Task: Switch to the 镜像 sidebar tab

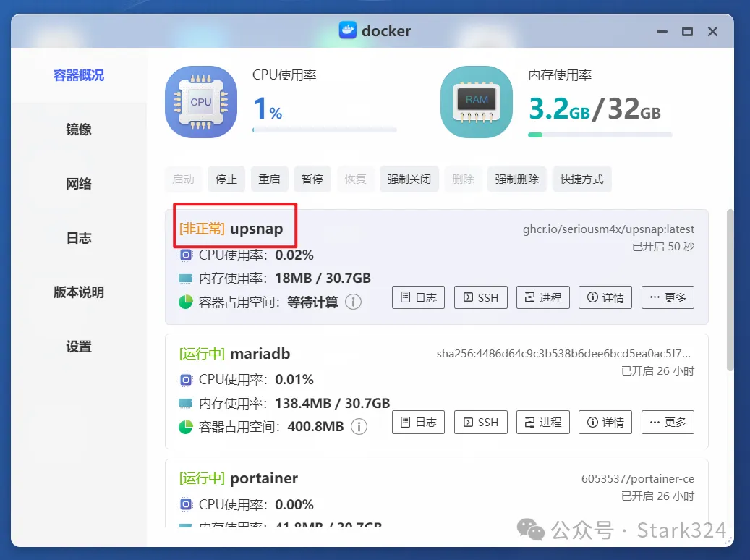Action: coord(78,130)
